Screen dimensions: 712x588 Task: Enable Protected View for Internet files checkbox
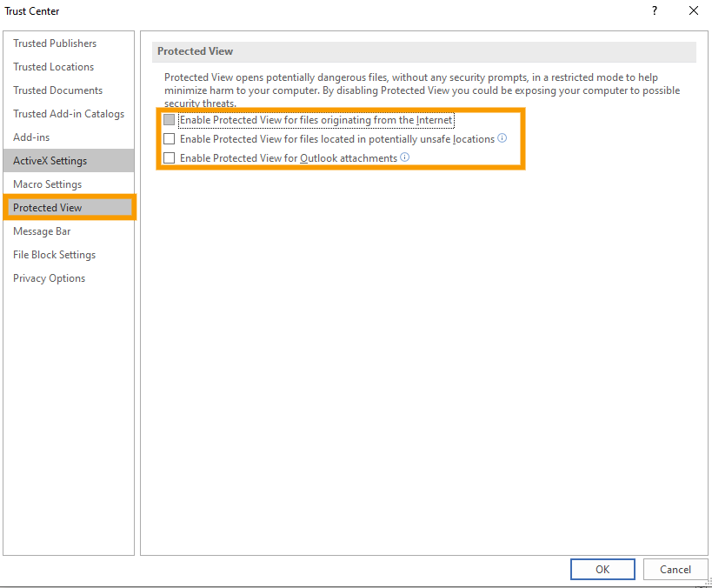click(170, 120)
